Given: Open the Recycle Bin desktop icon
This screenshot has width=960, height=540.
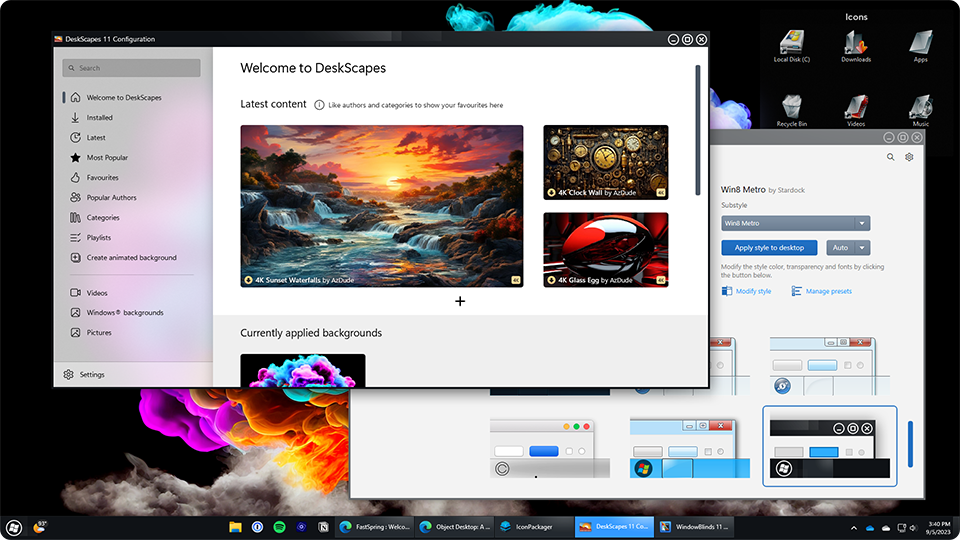Looking at the screenshot, I should click(x=792, y=110).
